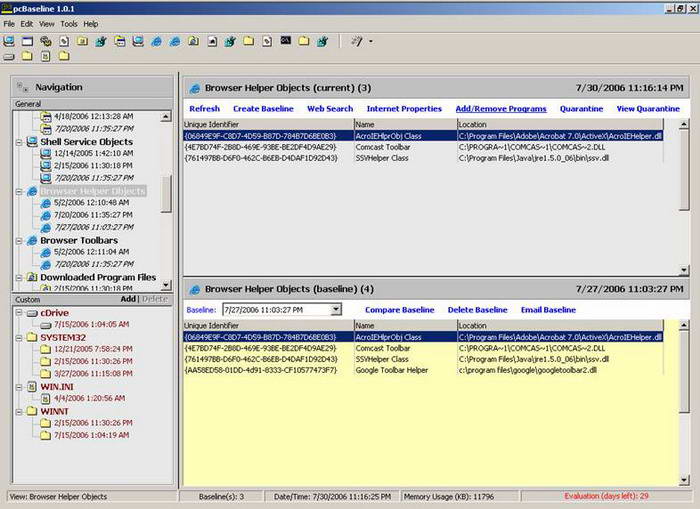Click the navigation tree scrollbar up arrow
Screen dimensions: 700x509
(166, 116)
